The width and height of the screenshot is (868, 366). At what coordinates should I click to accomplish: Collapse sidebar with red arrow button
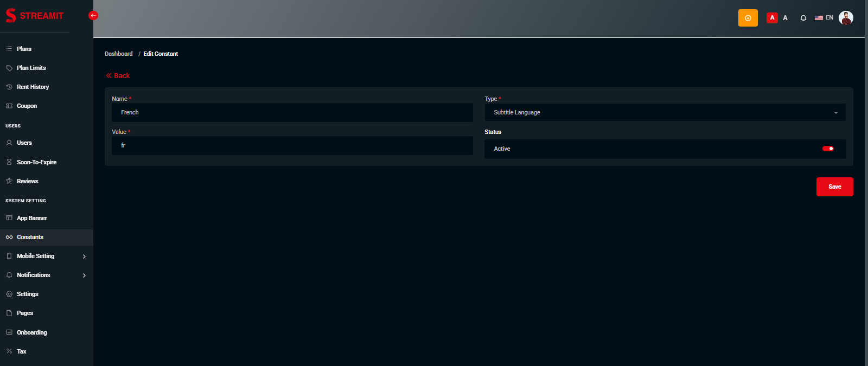[93, 16]
